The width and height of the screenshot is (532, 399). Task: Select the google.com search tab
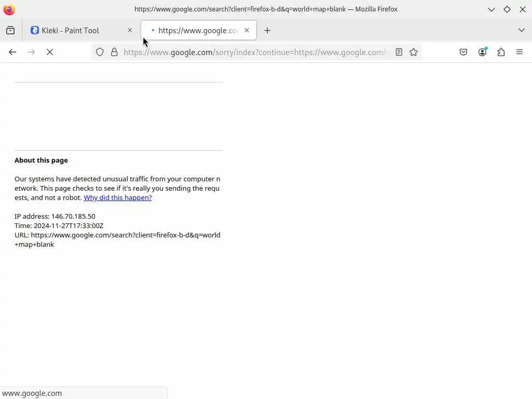click(198, 31)
